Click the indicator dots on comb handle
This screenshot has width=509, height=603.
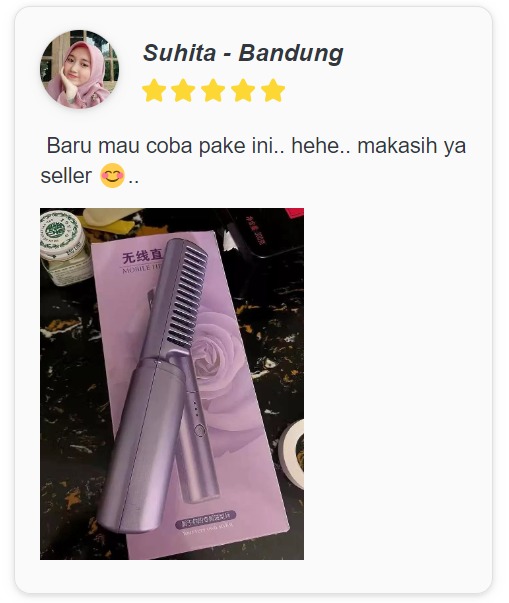196,409
